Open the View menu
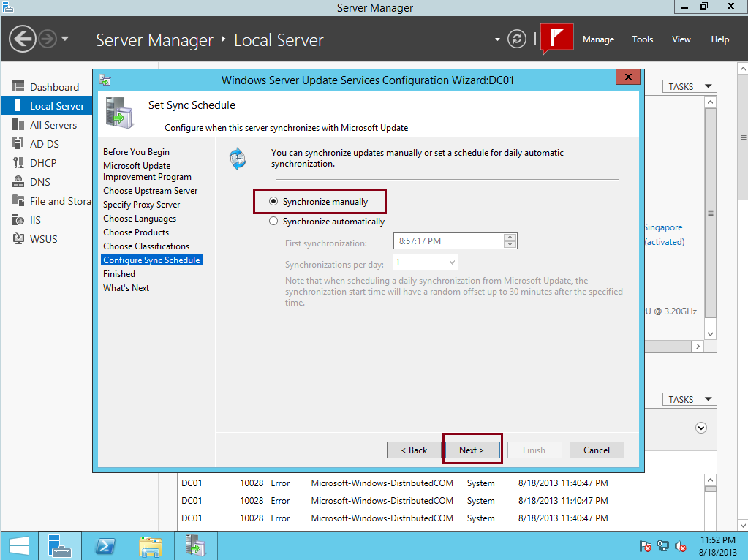 pyautogui.click(x=681, y=39)
